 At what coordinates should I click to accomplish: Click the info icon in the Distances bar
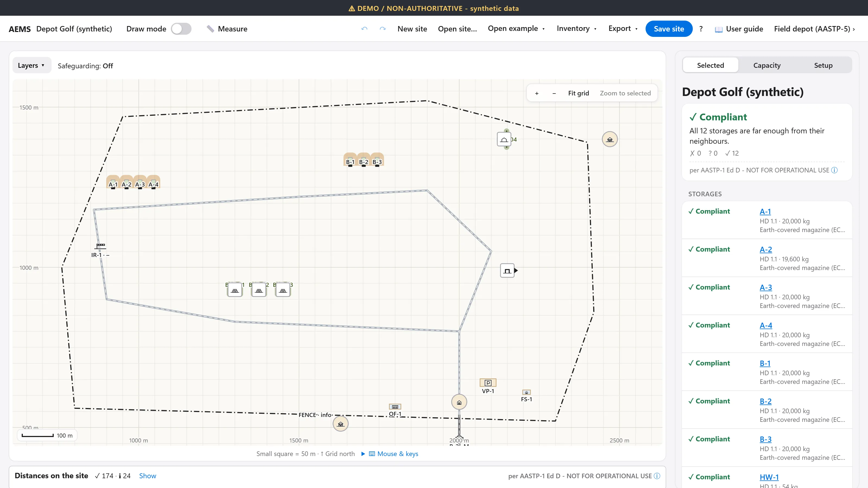657,476
